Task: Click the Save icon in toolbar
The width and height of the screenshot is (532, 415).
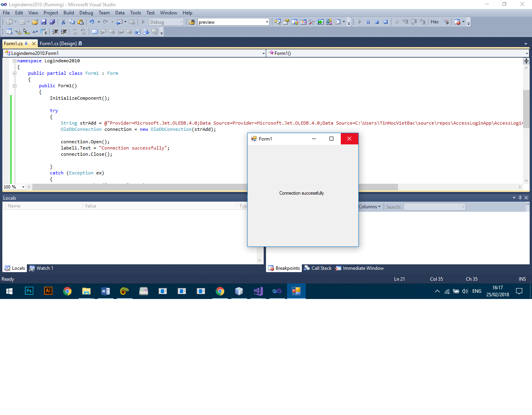Action: [44, 22]
